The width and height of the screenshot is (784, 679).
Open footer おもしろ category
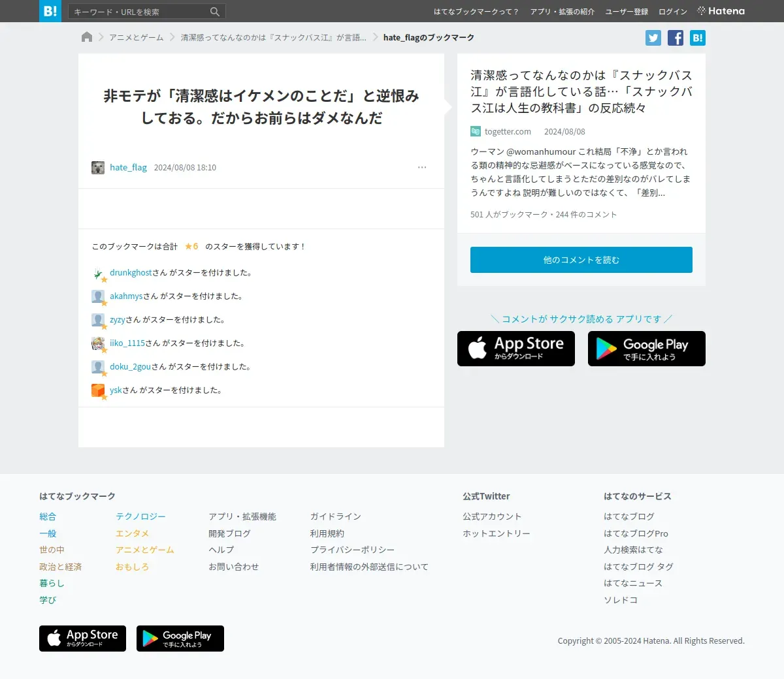(132, 567)
